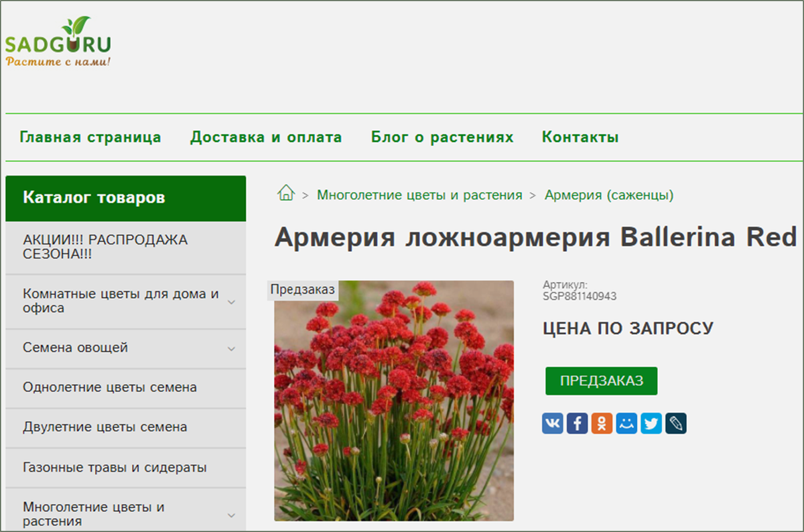Click article number SGP881140943

click(x=580, y=296)
